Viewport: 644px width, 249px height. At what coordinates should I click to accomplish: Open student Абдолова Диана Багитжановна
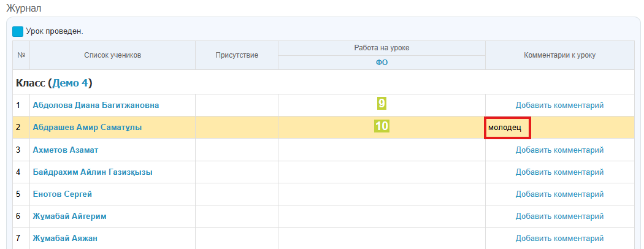[96, 105]
